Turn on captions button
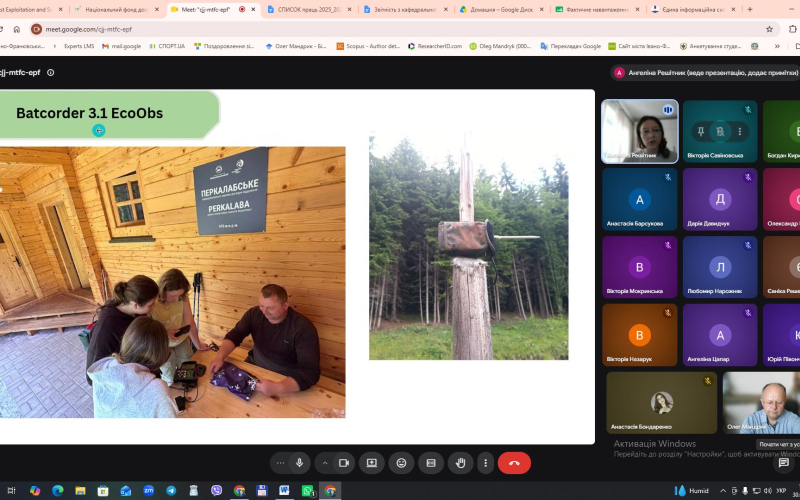Screen dimensions: 800x500 (x=431, y=463)
